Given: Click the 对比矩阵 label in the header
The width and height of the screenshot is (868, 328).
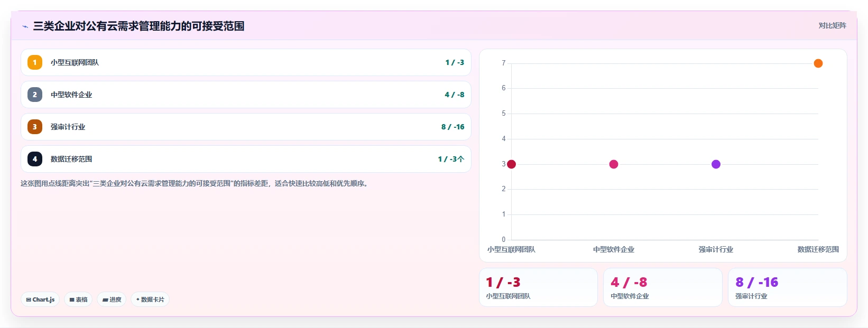Looking at the screenshot, I should click(x=833, y=26).
